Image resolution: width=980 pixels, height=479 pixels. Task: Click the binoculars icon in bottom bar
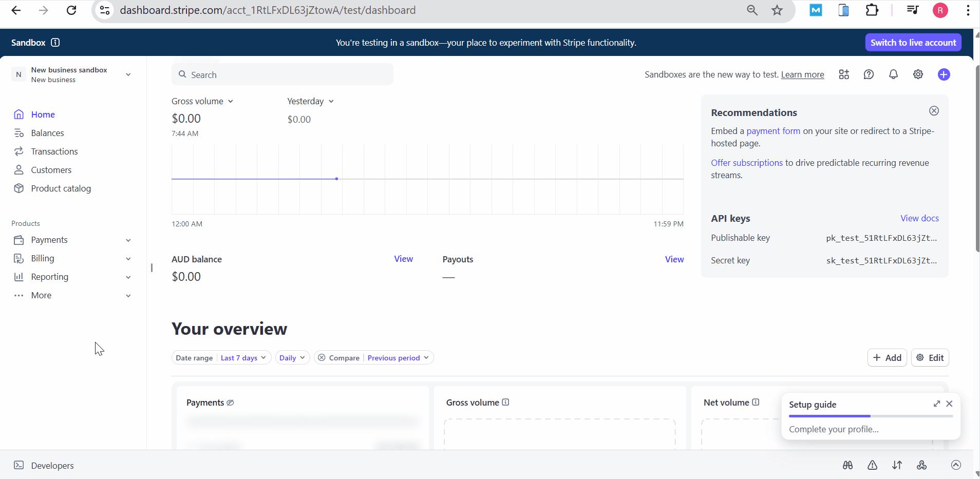click(847, 465)
